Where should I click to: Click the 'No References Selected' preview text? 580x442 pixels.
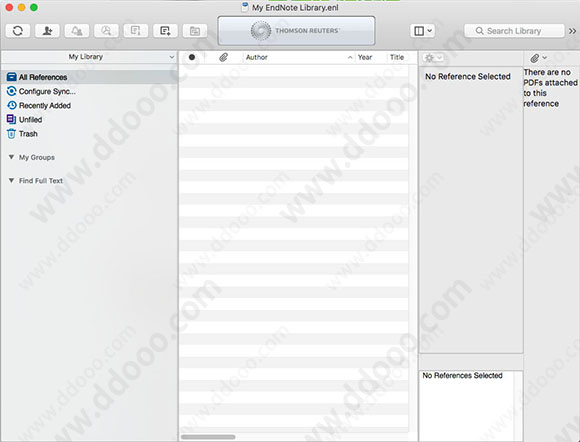tap(462, 375)
